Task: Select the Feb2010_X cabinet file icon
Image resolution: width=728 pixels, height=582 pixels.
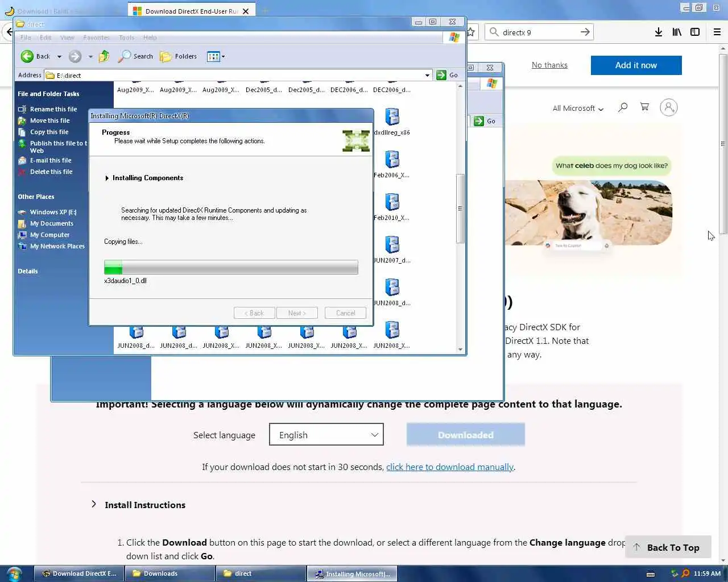Action: 392,202
